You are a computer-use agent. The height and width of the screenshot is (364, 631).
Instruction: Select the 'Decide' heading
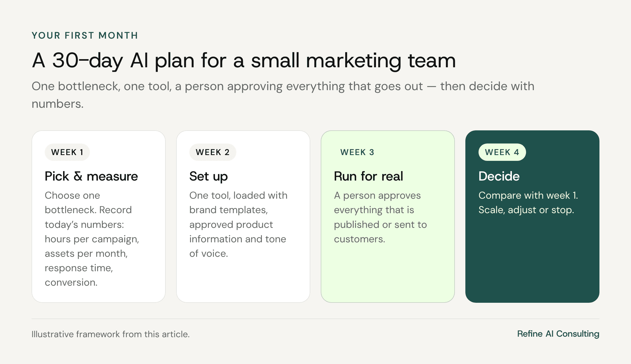[499, 176]
